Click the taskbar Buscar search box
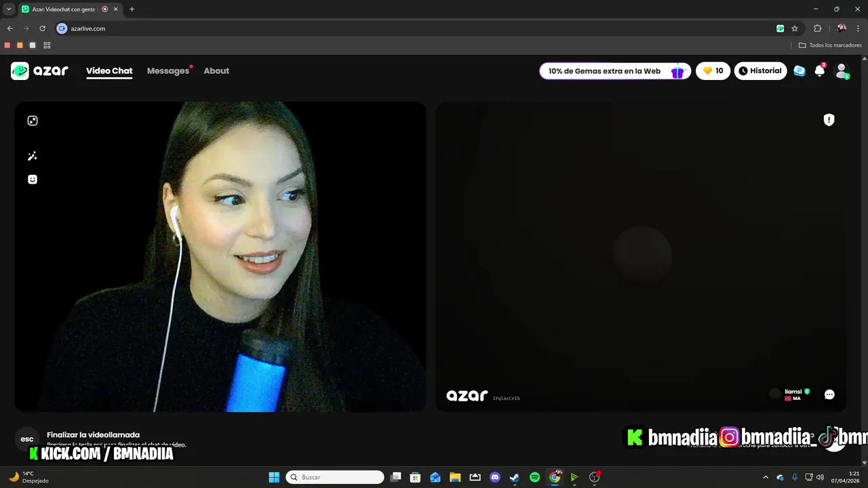The image size is (868, 488). tap(335, 477)
